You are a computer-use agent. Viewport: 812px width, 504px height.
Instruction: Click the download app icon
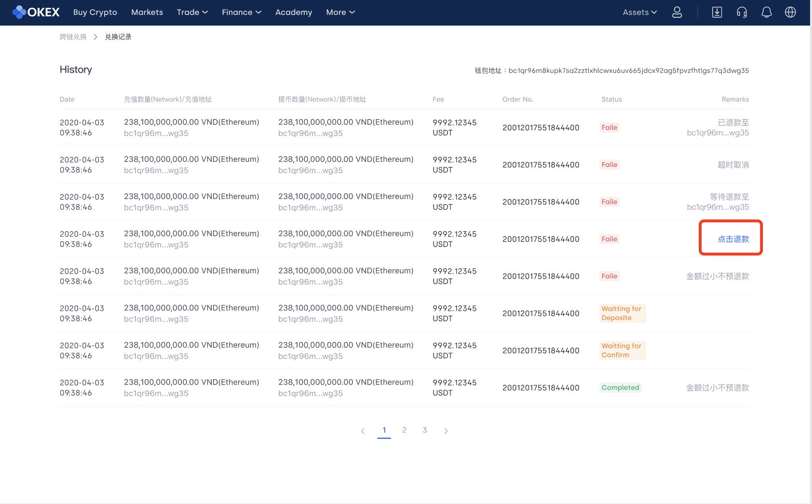[717, 13]
